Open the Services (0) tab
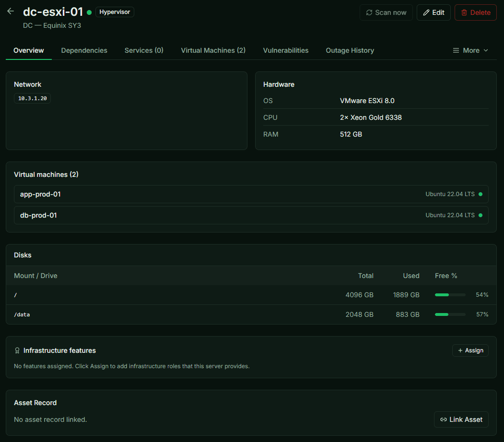This screenshot has width=504, height=442. 144,50
